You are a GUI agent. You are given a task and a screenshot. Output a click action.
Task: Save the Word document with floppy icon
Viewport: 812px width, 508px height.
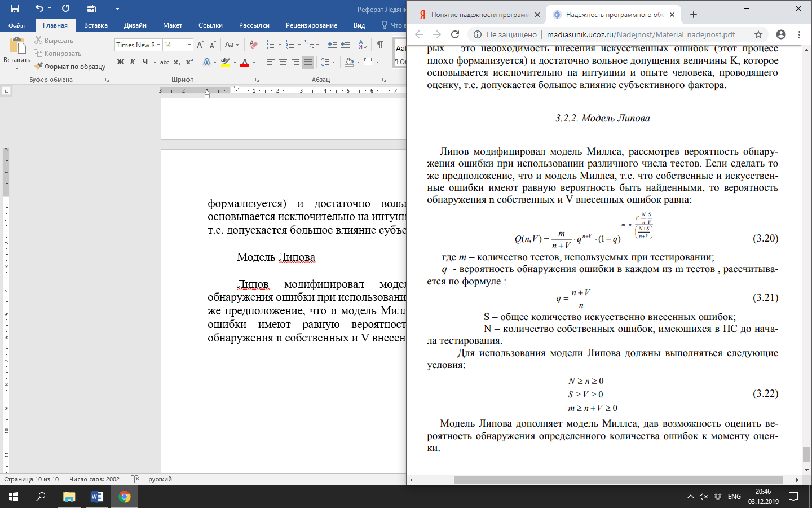click(15, 8)
